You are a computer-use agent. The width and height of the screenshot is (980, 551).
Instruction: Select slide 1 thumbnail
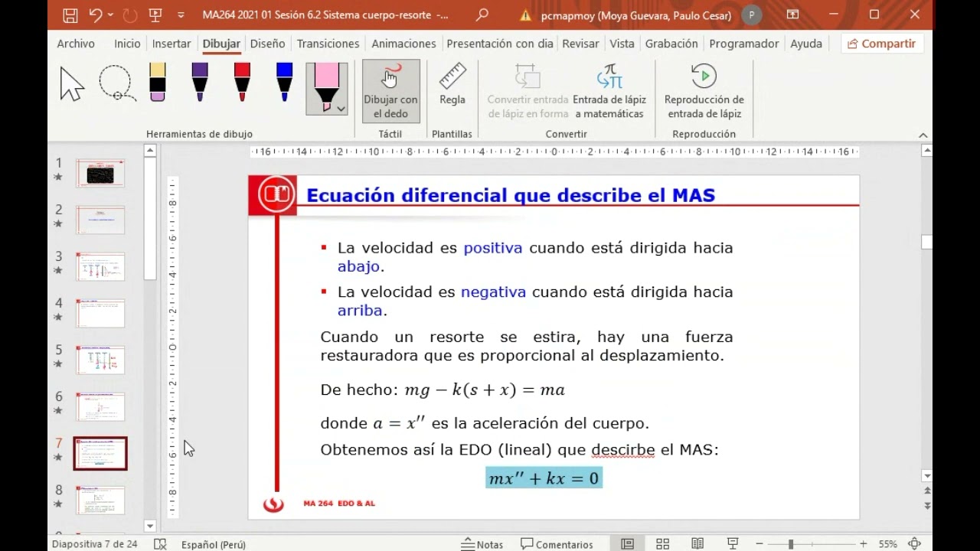pyautogui.click(x=100, y=173)
